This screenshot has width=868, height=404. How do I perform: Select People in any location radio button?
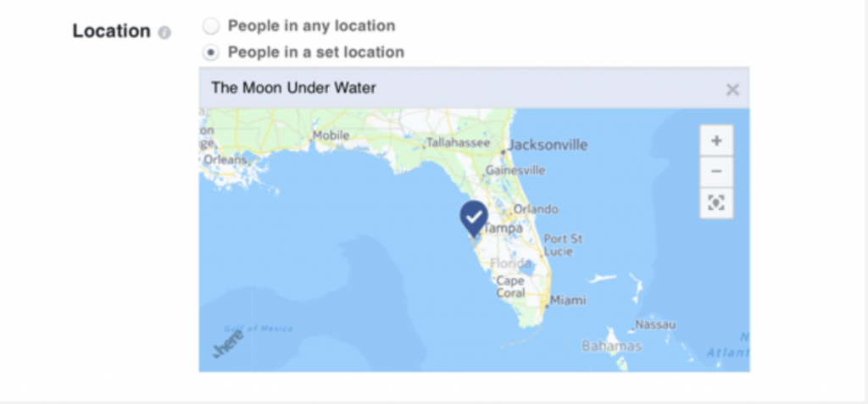(x=211, y=26)
